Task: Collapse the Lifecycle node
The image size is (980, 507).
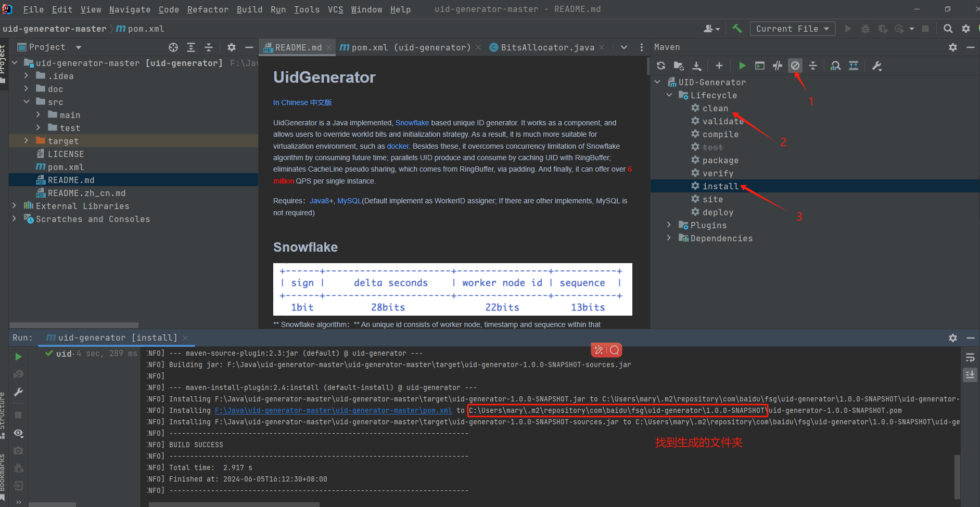Action: (x=670, y=95)
